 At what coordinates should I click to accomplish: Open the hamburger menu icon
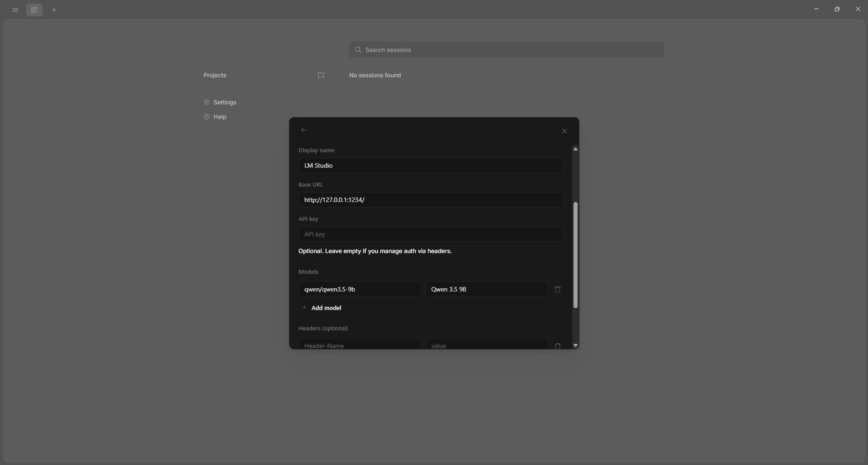15,10
